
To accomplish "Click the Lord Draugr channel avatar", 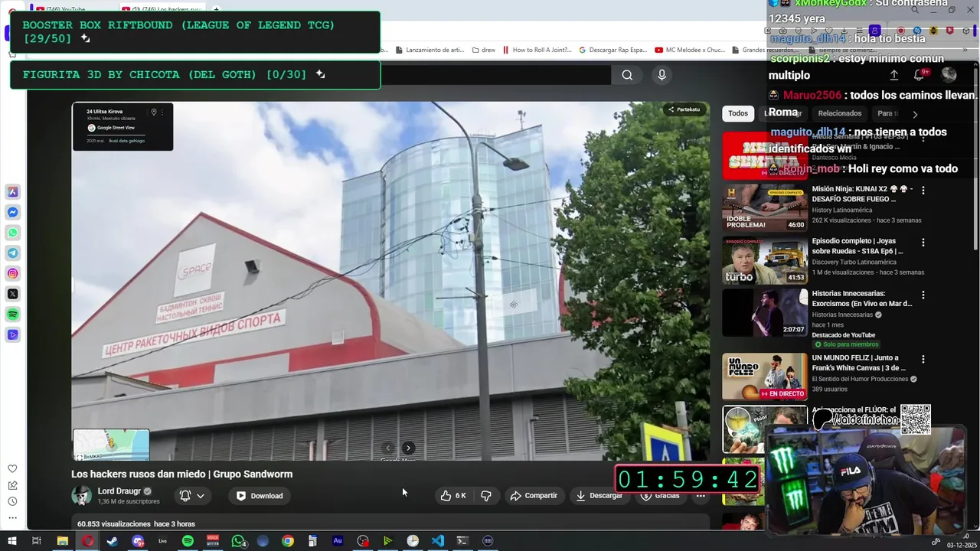I will pyautogui.click(x=81, y=496).
